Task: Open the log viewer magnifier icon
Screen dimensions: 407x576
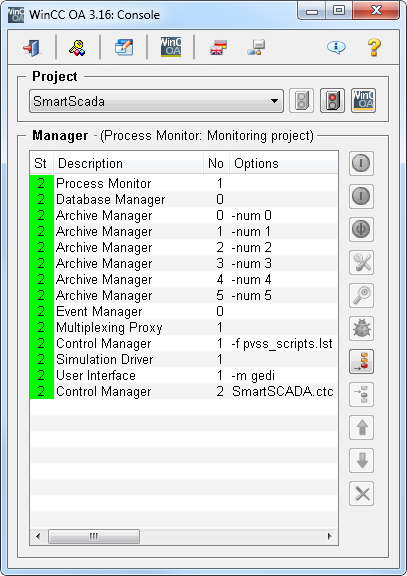Action: pyautogui.click(x=361, y=295)
